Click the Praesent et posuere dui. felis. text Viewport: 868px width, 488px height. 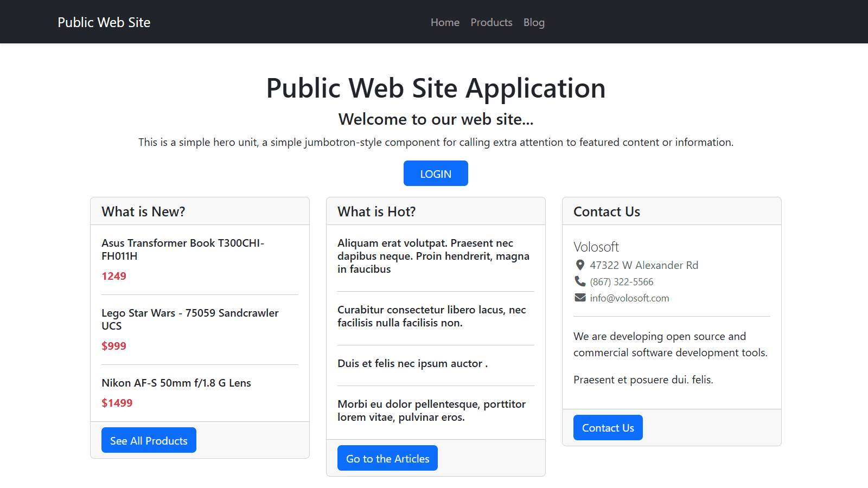[643, 380]
